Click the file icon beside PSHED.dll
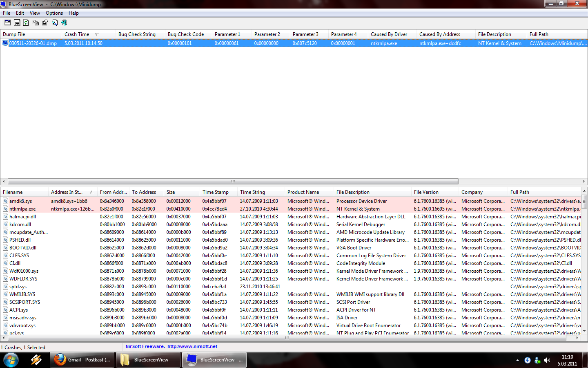Image resolution: width=588 pixels, height=368 pixels. click(5, 240)
